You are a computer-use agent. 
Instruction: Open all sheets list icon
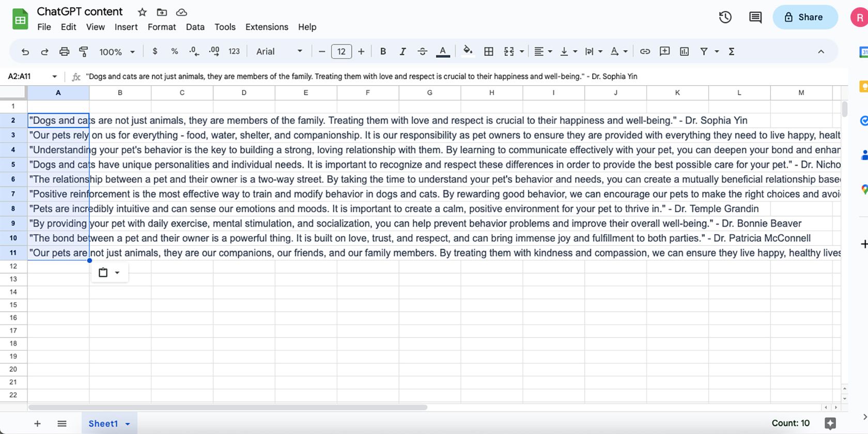(x=62, y=424)
